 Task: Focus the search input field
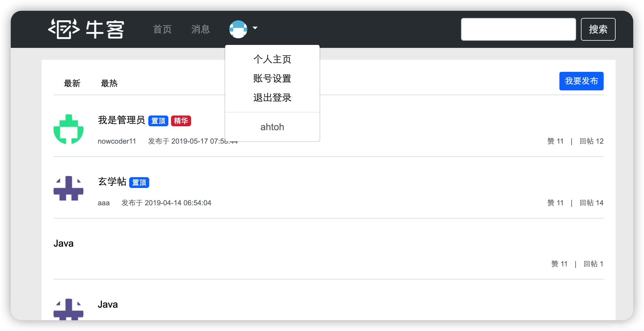tap(518, 29)
